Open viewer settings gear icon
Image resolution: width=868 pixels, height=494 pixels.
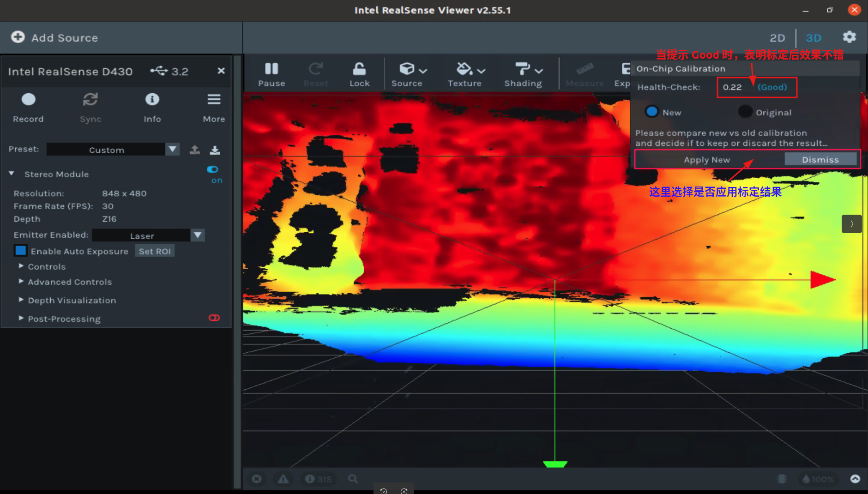coord(849,37)
